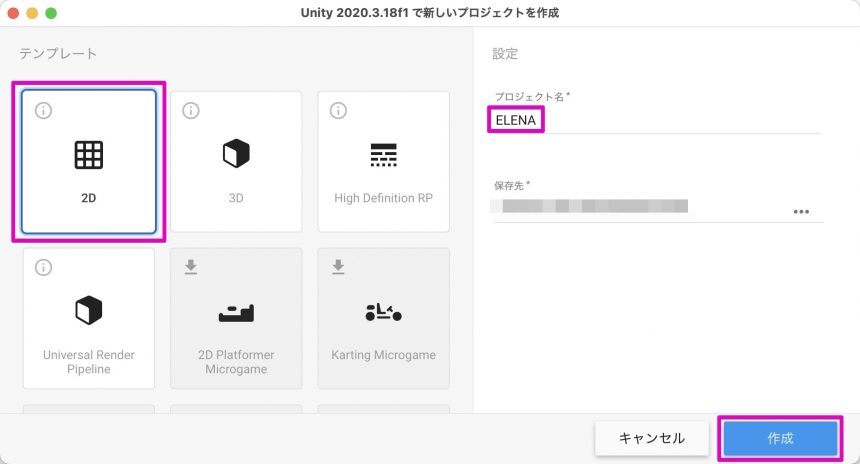Click the キャンセル cancel button
The height and width of the screenshot is (464, 860).
pyautogui.click(x=652, y=438)
